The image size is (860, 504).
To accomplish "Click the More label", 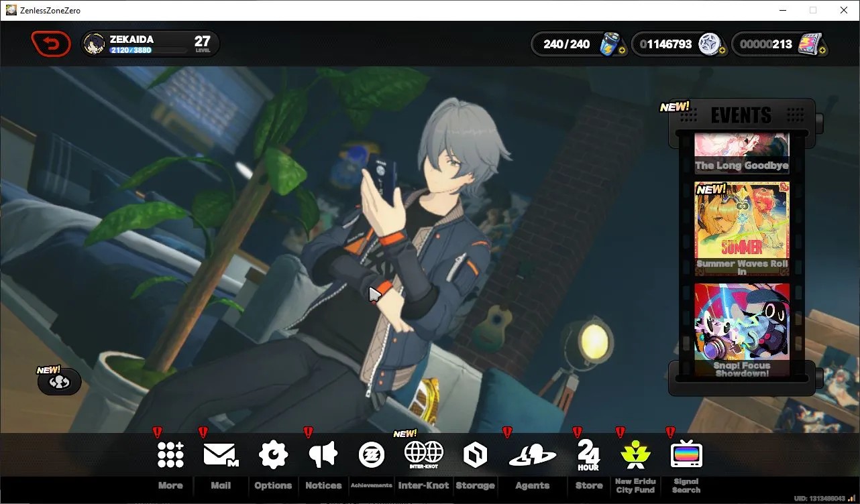I will pyautogui.click(x=170, y=486).
